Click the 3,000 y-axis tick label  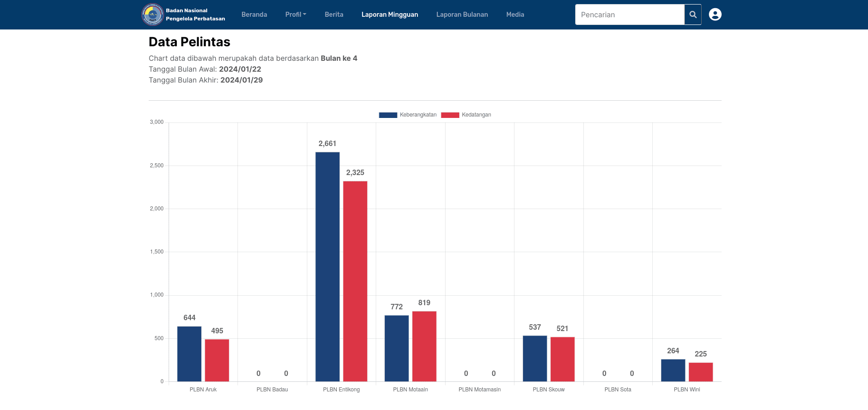(x=157, y=122)
